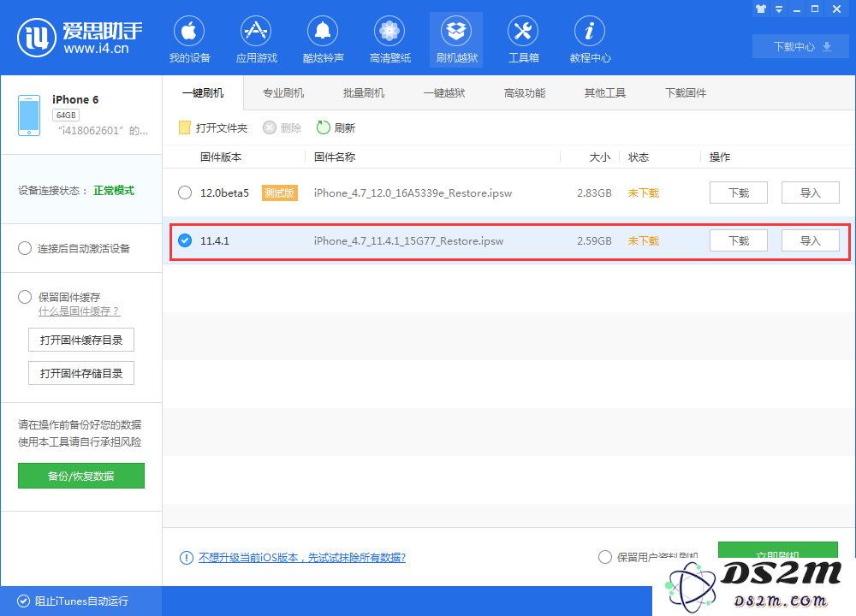The image size is (856, 616).
Task: Switch to 一键越狱 tab
Action: click(443, 92)
